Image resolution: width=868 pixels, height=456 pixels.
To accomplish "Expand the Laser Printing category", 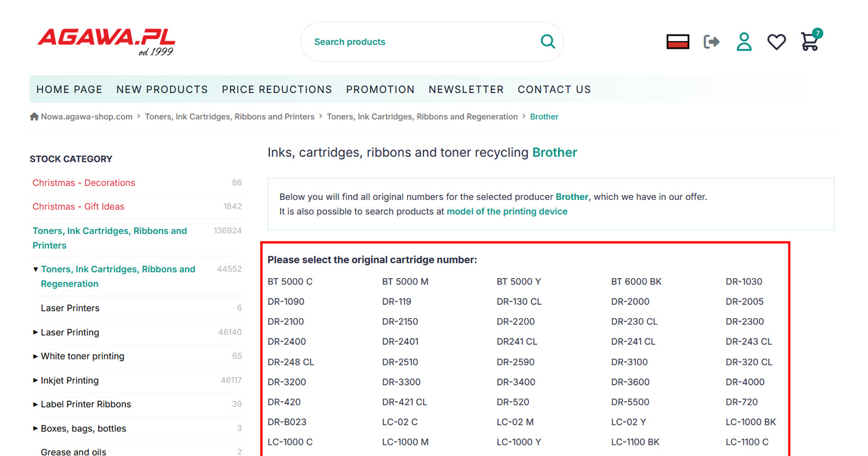I will click(x=36, y=332).
